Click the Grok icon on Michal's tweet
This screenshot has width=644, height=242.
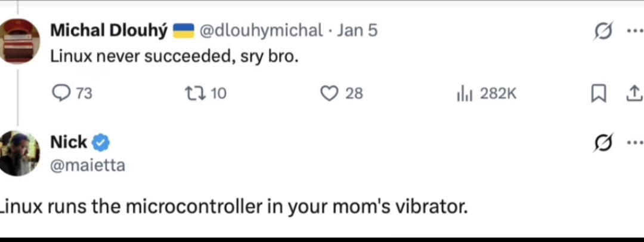pos(603,31)
